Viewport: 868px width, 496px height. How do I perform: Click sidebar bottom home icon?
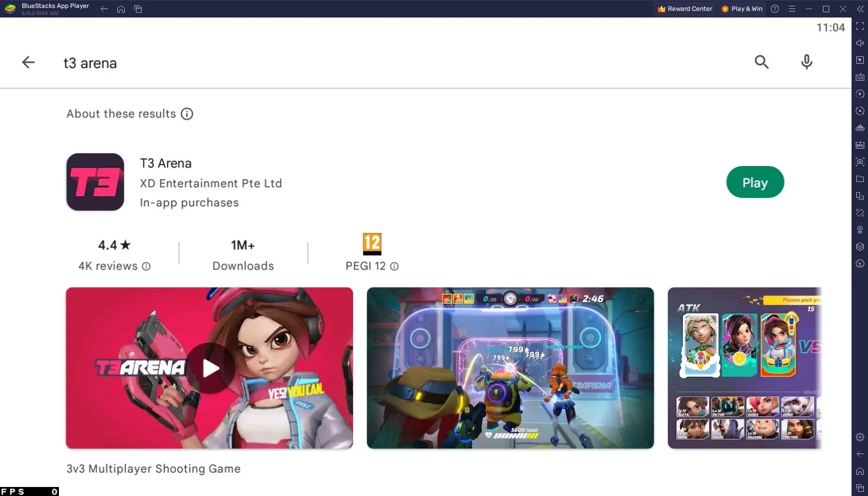tap(860, 471)
